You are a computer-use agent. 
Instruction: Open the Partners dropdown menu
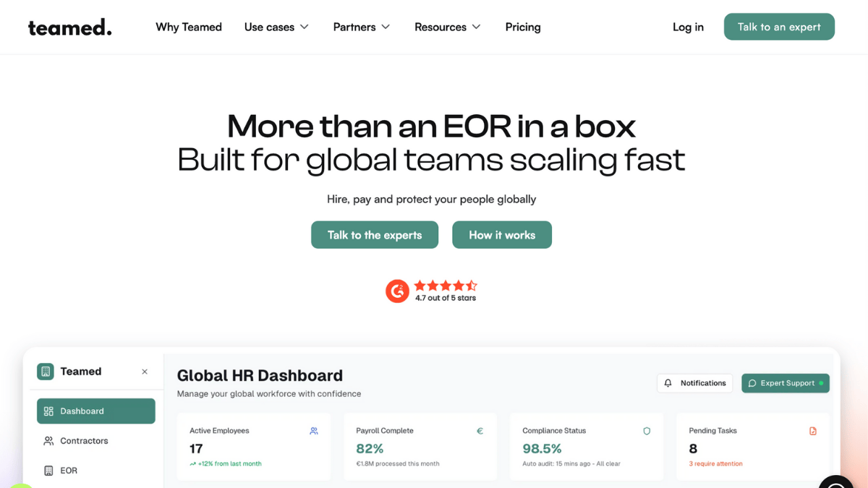click(361, 27)
